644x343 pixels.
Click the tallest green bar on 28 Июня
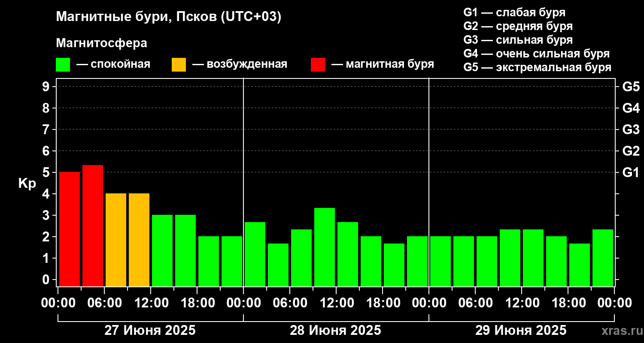click(325, 247)
